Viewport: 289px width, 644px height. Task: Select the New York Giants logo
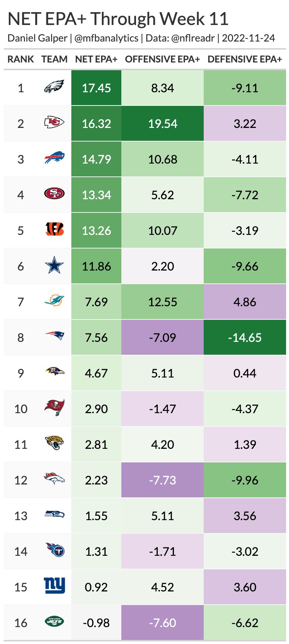(54, 586)
